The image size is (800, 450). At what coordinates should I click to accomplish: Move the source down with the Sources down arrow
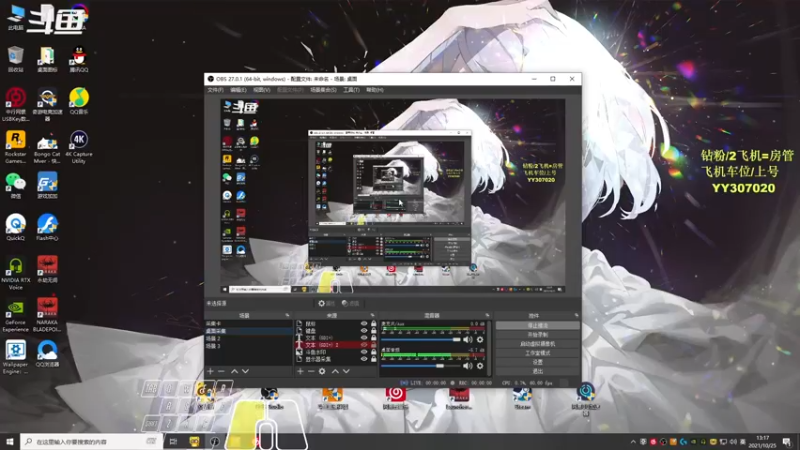pyautogui.click(x=346, y=371)
